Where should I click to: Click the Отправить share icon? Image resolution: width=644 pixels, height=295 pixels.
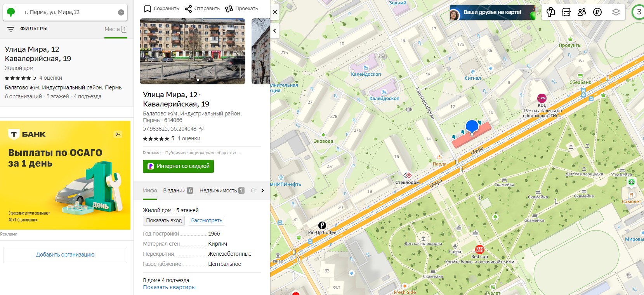tap(188, 9)
